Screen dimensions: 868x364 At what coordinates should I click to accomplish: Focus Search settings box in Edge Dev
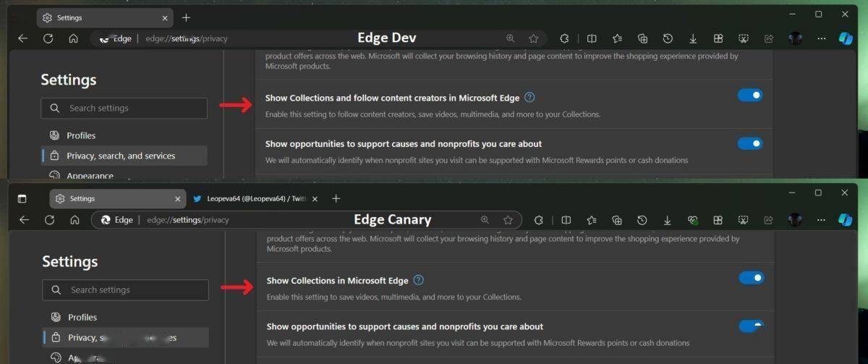[x=124, y=108]
